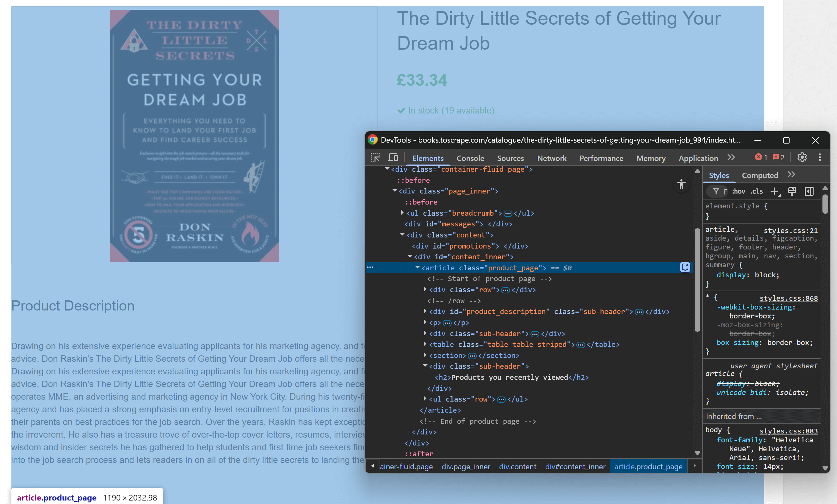Screen dimensions: 837x504
Task: Open the Network tab
Action: pyautogui.click(x=552, y=158)
